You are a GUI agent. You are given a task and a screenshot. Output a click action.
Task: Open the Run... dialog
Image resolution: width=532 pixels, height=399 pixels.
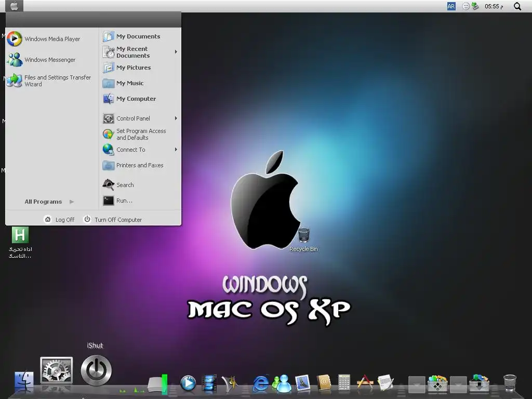tap(117, 201)
